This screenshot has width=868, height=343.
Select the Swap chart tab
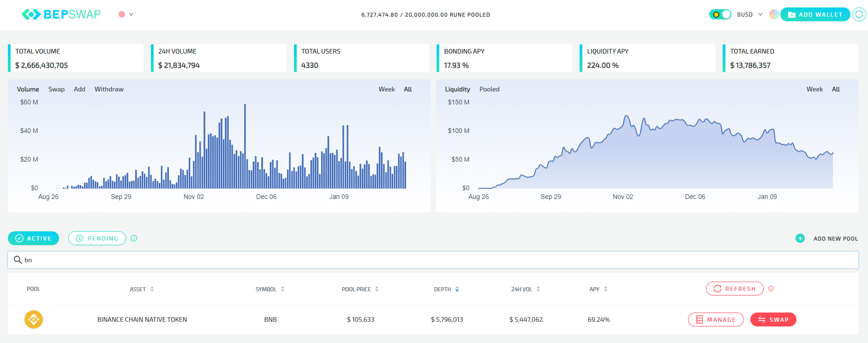coord(56,89)
